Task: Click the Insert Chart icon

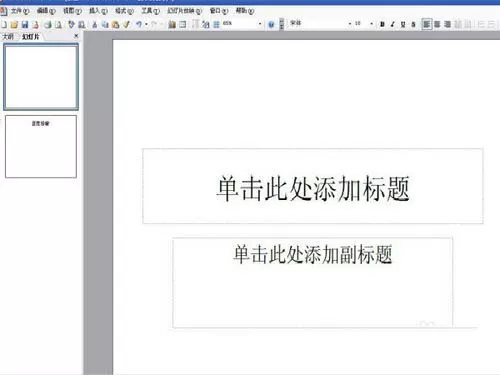Action: (x=172, y=24)
